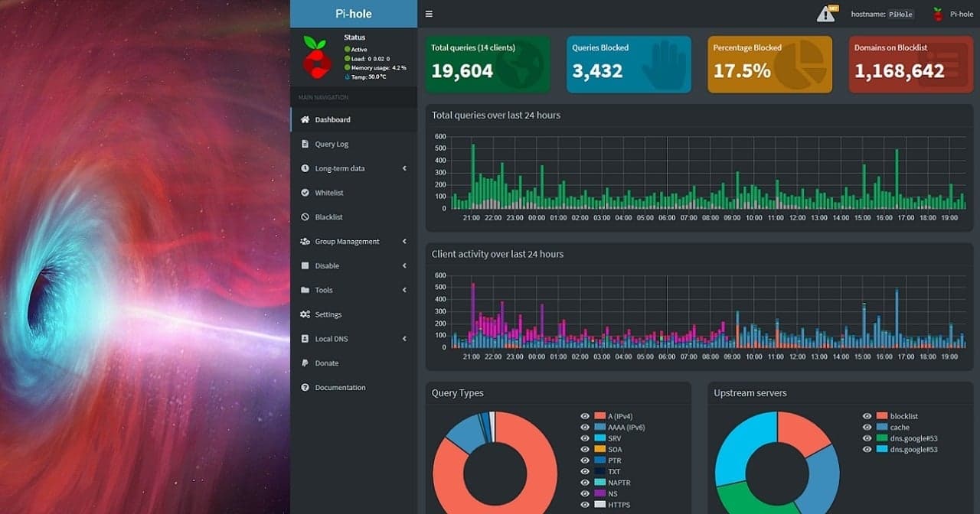Image resolution: width=980 pixels, height=514 pixels.
Task: Click the warning notification icon in the header
Action: 827,14
